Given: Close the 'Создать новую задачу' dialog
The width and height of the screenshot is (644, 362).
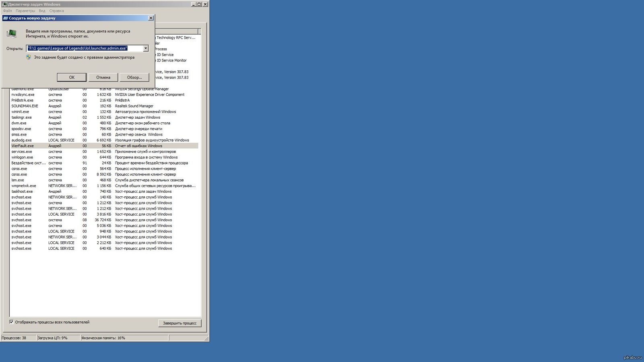Looking at the screenshot, I should coord(151,18).
